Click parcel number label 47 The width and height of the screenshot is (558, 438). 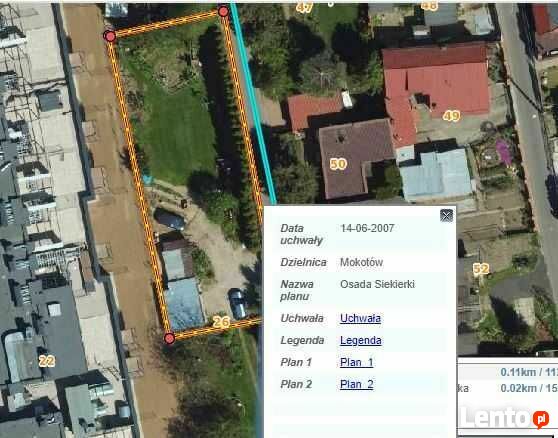[x=304, y=7]
